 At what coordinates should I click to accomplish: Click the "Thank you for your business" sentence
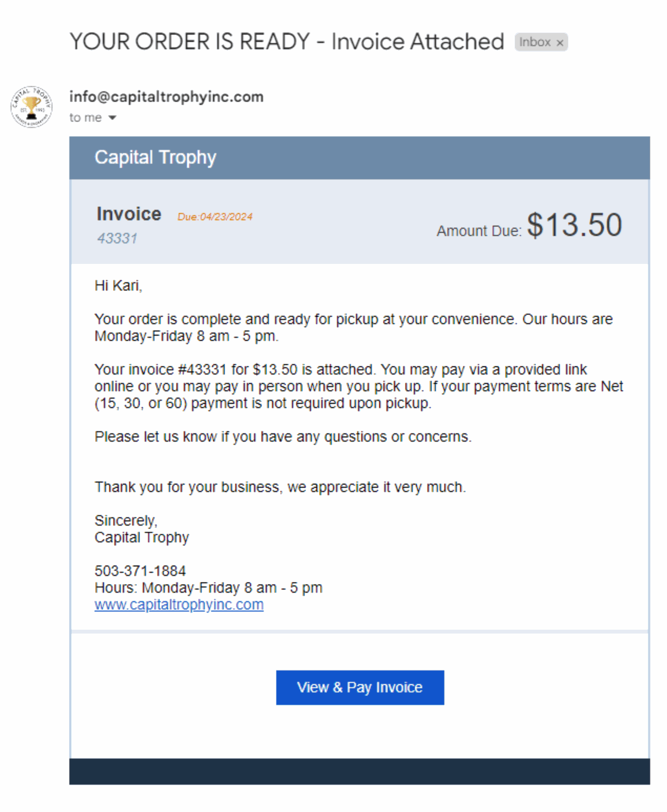pos(280,487)
